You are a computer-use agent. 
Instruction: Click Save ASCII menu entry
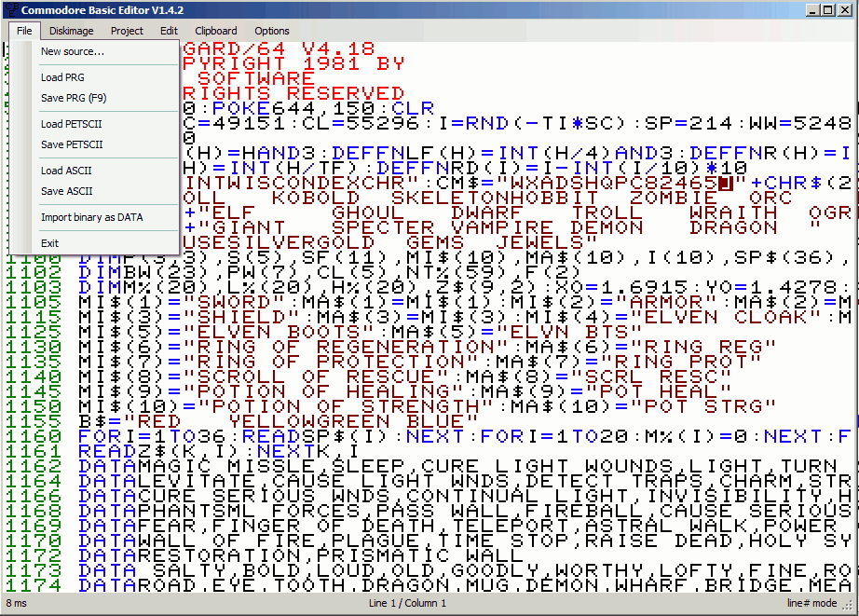[66, 191]
